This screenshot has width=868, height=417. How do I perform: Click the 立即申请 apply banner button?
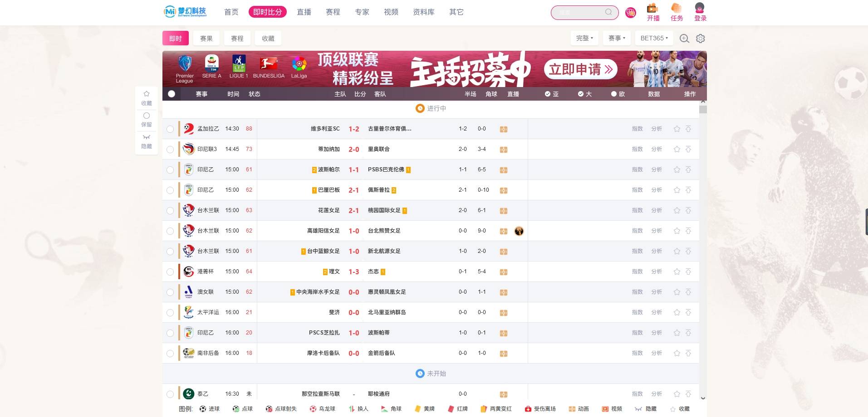580,69
